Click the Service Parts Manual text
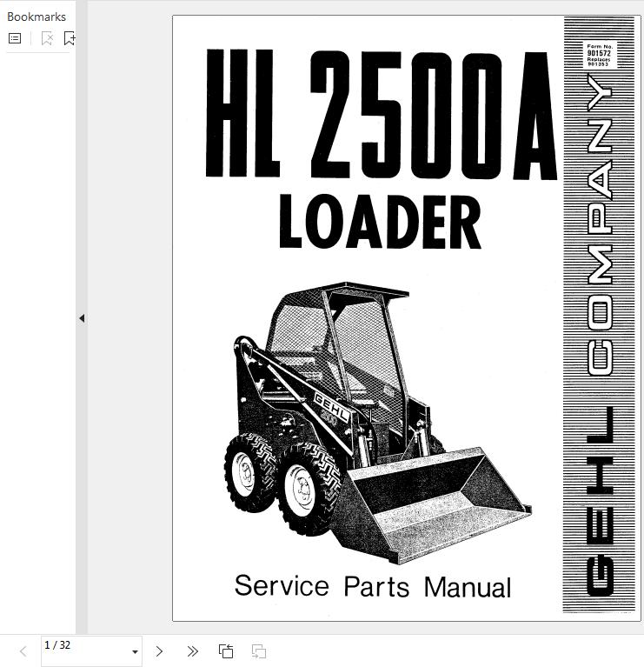The height and width of the screenshot is (667, 644). click(373, 586)
